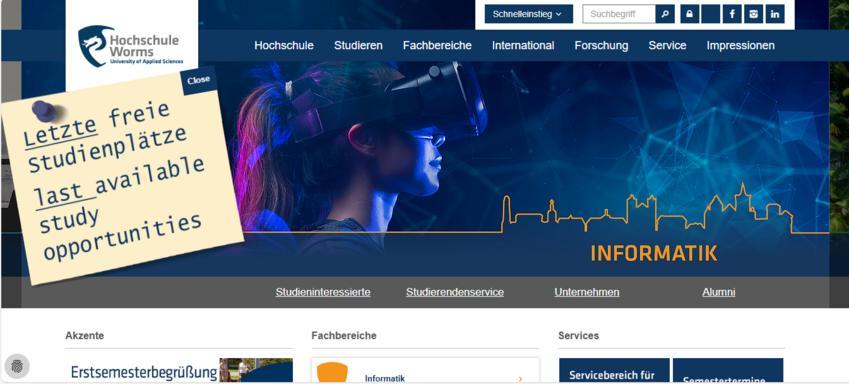Open the Servicebereich für tile
Screen dimensions: 849x384
[x=614, y=370]
